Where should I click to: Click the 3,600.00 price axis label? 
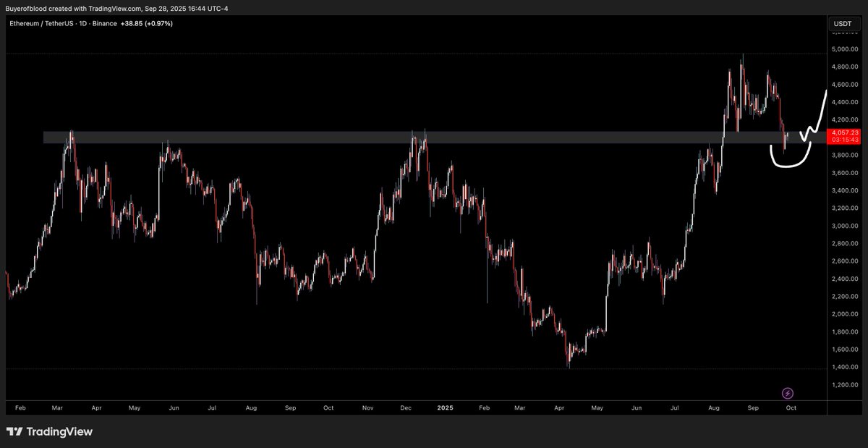[845, 173]
